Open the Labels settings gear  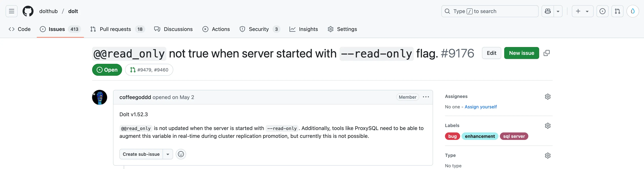click(x=548, y=126)
